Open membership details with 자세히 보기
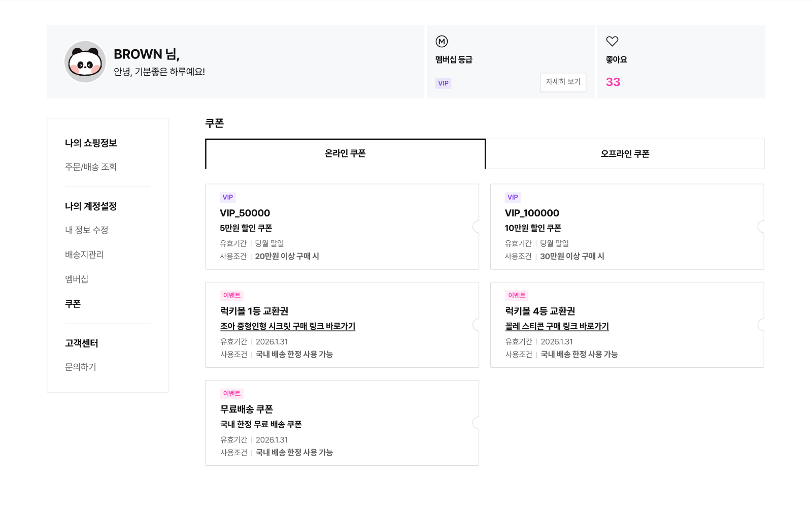Screen dimensions: 812x508 pyautogui.click(x=563, y=82)
